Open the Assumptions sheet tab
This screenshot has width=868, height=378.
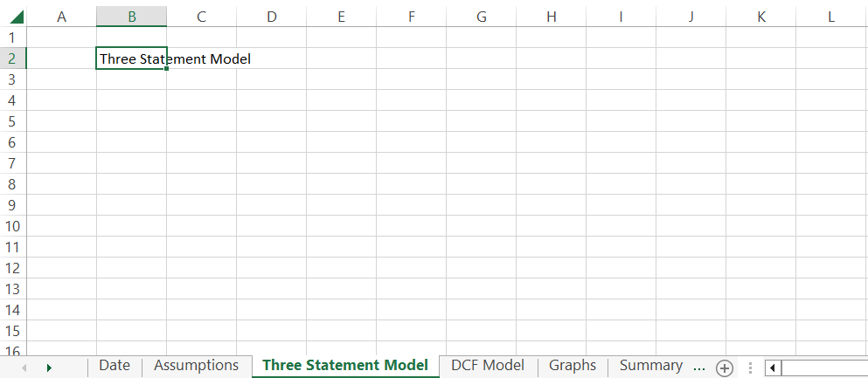196,366
